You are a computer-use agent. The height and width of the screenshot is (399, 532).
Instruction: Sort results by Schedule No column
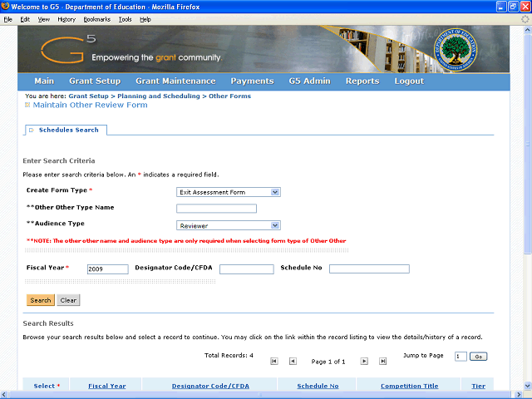coord(318,386)
